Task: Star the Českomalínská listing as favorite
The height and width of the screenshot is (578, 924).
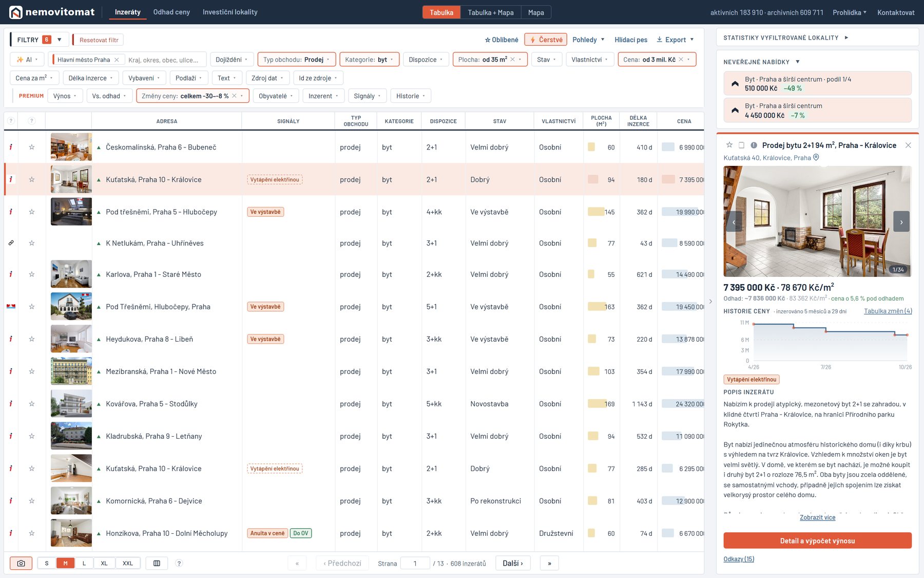Action: coord(32,147)
